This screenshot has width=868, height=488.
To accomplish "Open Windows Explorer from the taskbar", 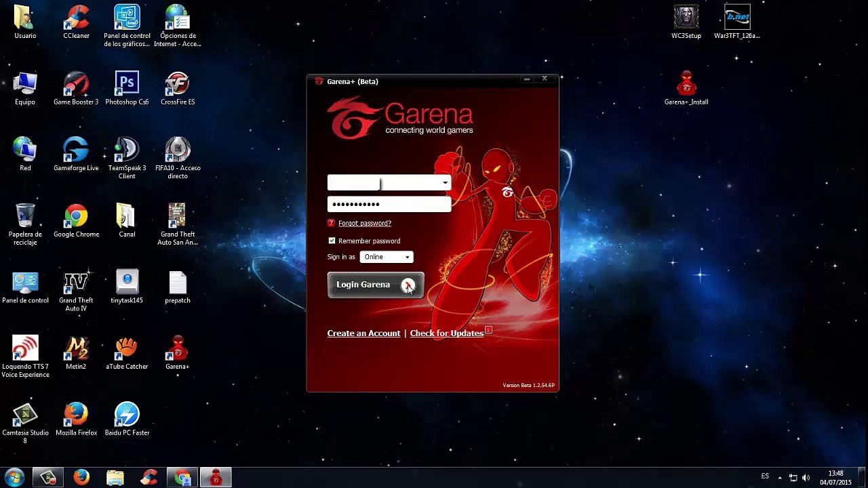I will pyautogui.click(x=115, y=478).
